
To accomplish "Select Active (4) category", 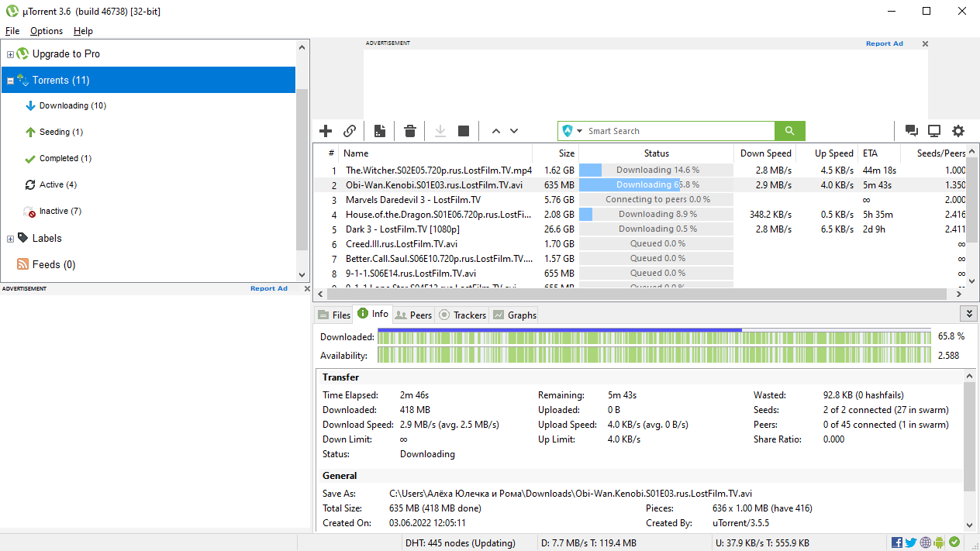I will click(58, 184).
